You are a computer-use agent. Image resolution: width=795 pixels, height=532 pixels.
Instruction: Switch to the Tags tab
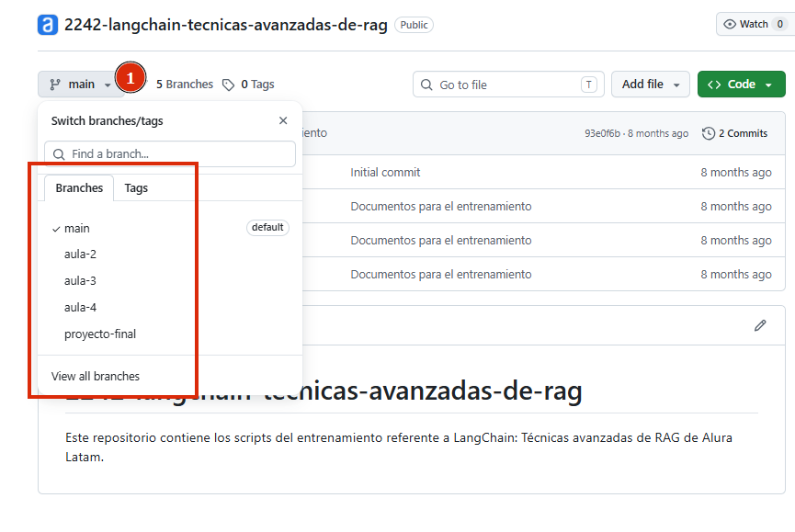[x=136, y=188]
